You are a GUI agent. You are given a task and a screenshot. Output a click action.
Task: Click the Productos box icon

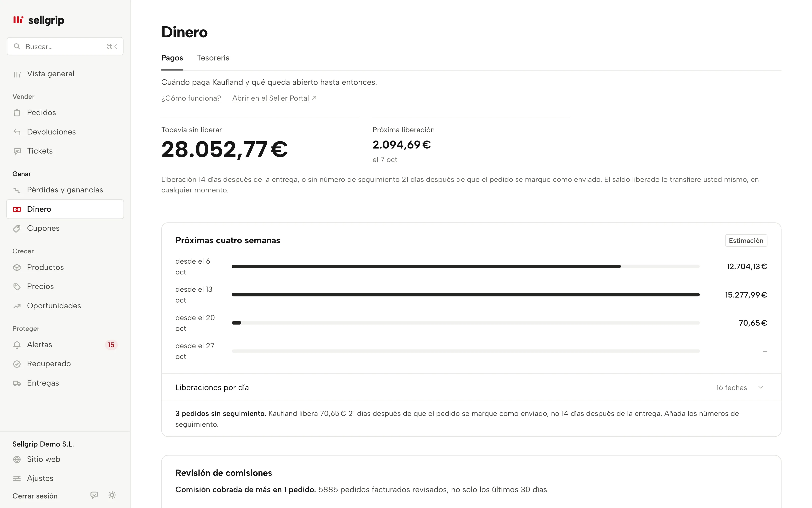click(x=17, y=267)
